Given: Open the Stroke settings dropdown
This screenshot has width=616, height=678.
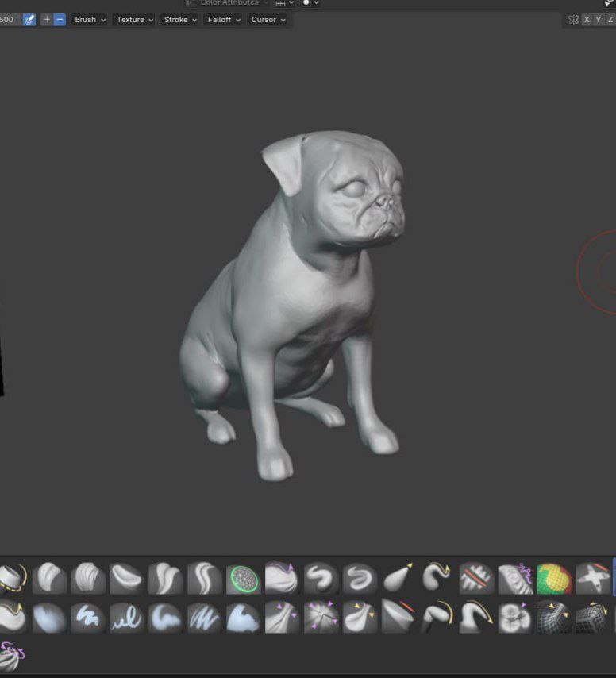Looking at the screenshot, I should [179, 20].
